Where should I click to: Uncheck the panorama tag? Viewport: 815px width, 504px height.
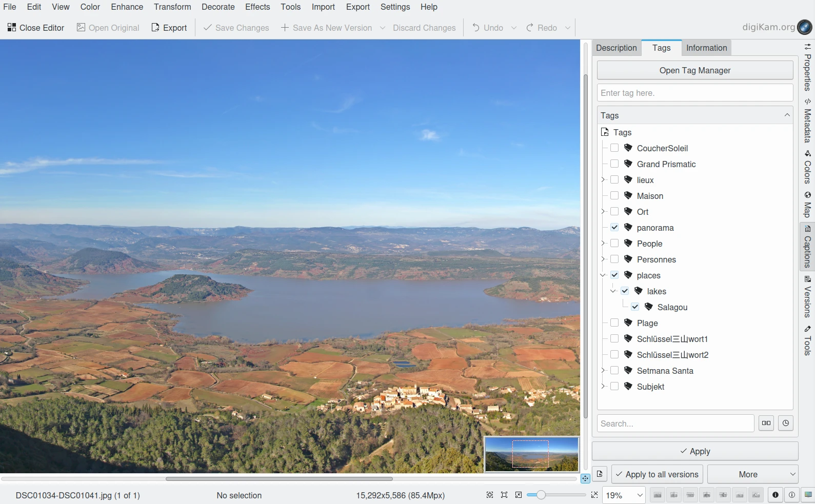pos(614,228)
